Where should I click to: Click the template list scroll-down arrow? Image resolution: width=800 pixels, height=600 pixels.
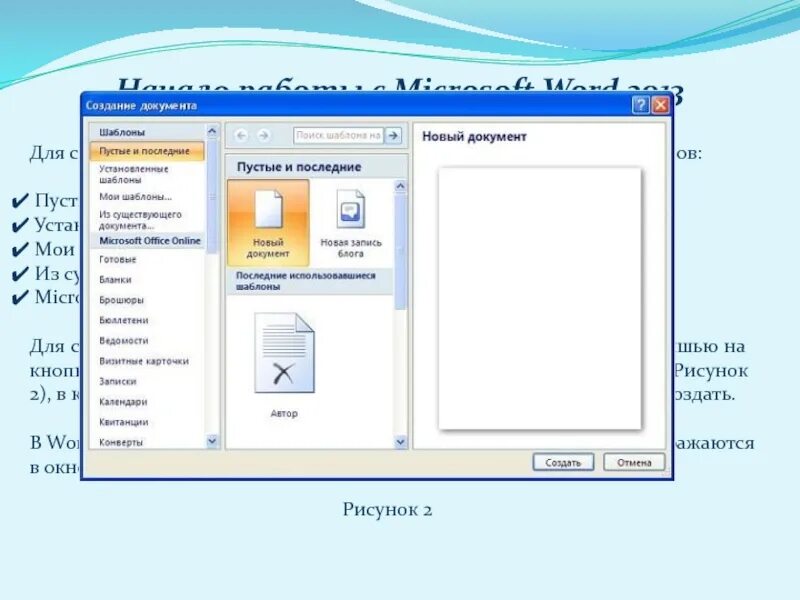pos(212,441)
